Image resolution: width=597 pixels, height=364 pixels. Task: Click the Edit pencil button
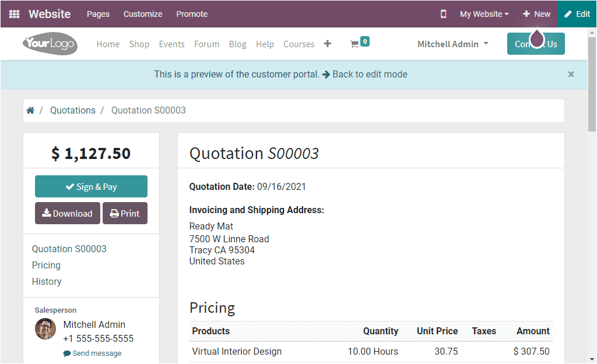tap(577, 13)
